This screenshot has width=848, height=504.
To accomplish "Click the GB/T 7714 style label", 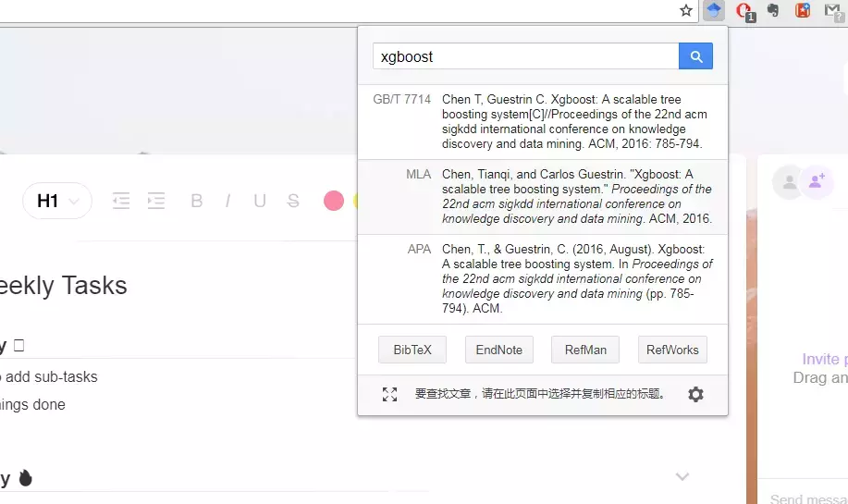I will (402, 100).
